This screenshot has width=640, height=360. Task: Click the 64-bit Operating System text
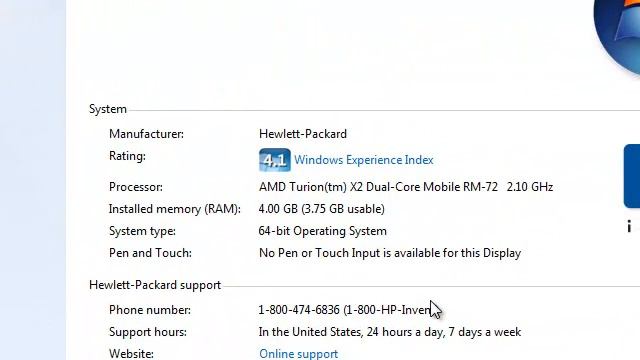(x=322, y=231)
